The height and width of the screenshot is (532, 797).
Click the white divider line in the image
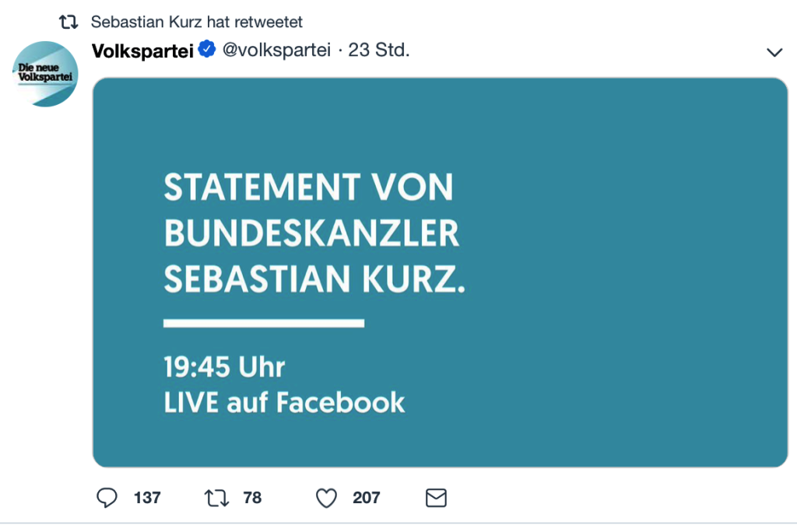(x=264, y=322)
